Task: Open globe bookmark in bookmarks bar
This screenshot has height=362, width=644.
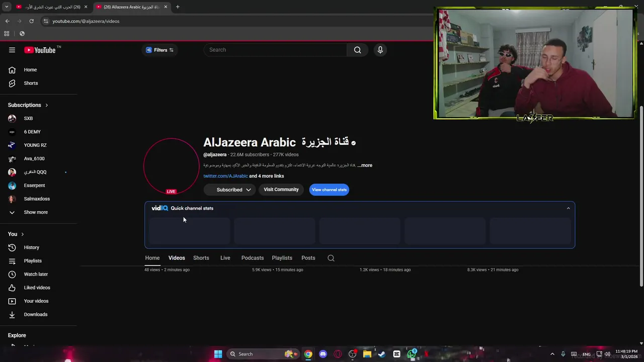Action: [x=22, y=34]
